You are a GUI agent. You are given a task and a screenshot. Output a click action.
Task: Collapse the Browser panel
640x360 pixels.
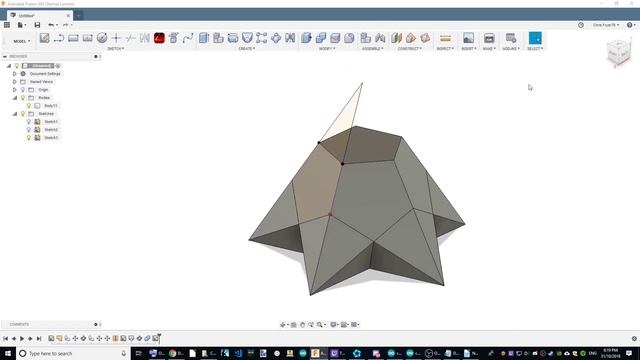[x=5, y=56]
